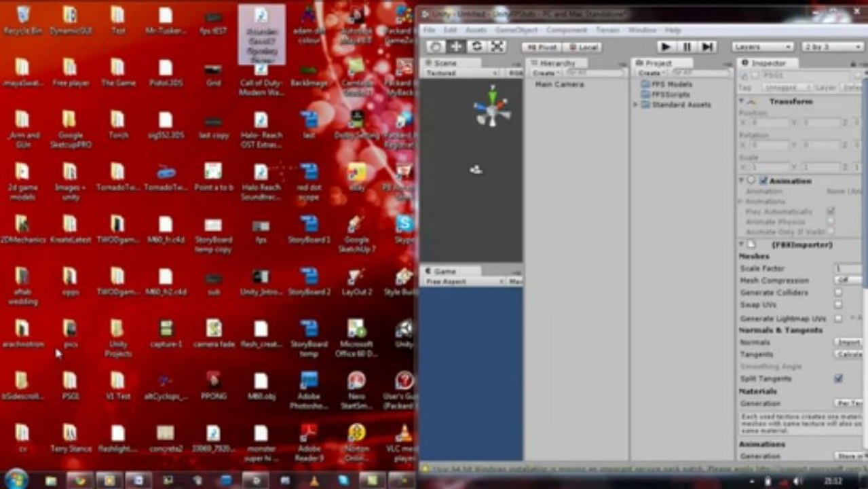Select the camera object in Scene view
The width and height of the screenshot is (868, 489).
coord(476,170)
